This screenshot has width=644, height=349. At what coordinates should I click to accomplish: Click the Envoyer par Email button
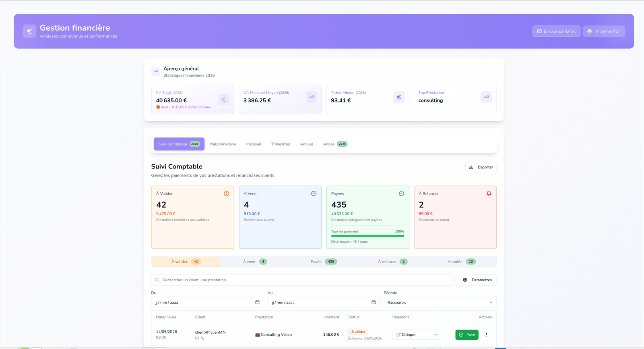pos(556,31)
